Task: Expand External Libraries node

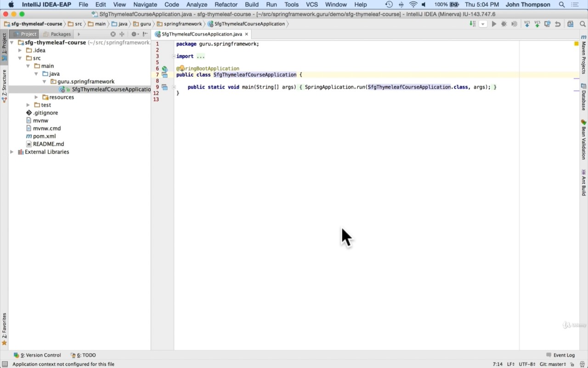Action: click(x=12, y=152)
